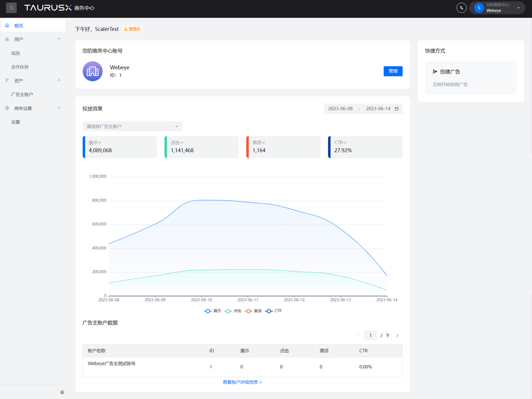
Task: Click the 1,164 activations value
Action: pos(259,150)
